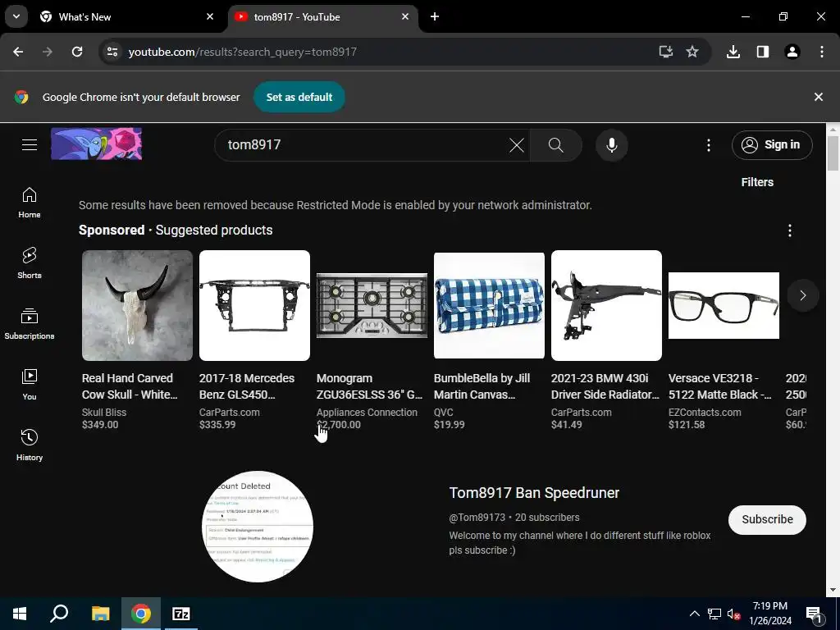Close the tom8917 YouTube tab
Viewport: 840px width, 630px height.
coord(405,16)
